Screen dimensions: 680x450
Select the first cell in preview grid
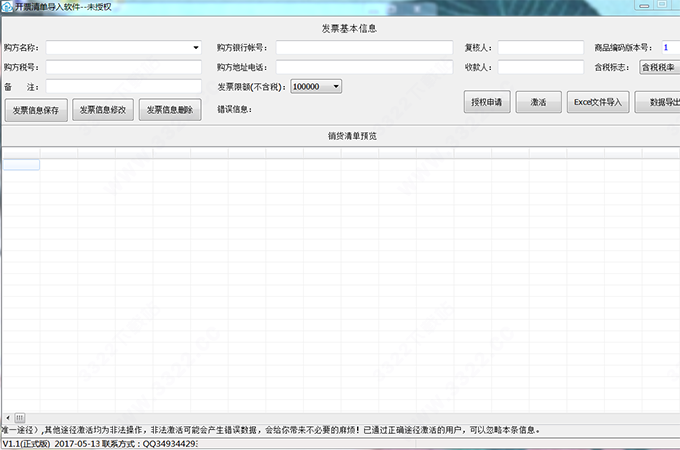[x=21, y=165]
